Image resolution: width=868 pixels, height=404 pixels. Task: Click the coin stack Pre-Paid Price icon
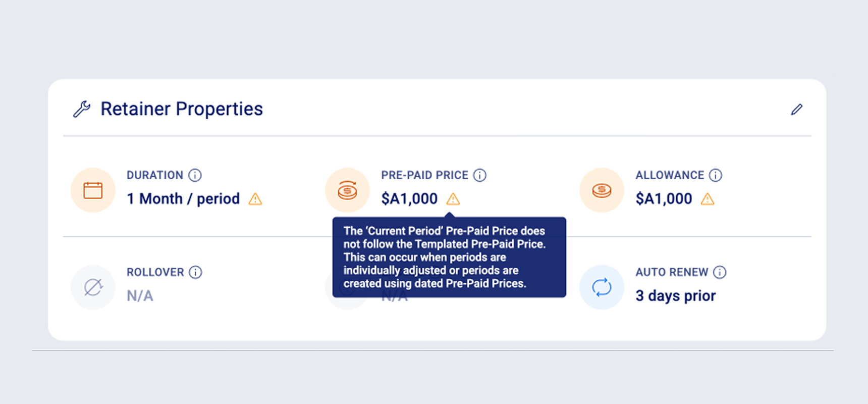[347, 190]
